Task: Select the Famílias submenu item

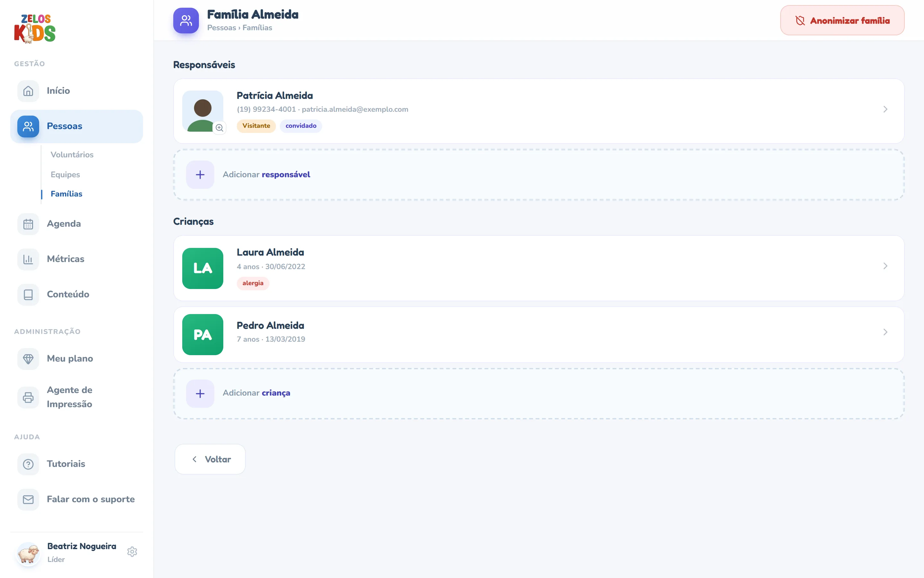Action: 66,194
